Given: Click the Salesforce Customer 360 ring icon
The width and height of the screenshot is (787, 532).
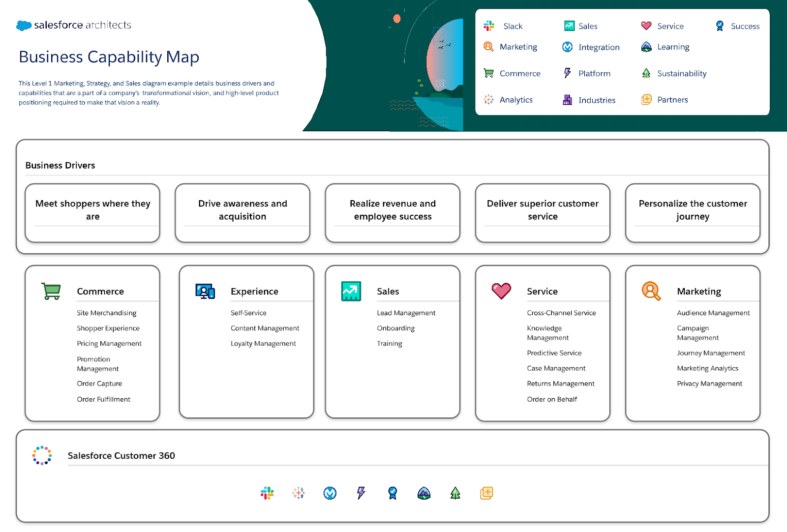Looking at the screenshot, I should [x=42, y=455].
